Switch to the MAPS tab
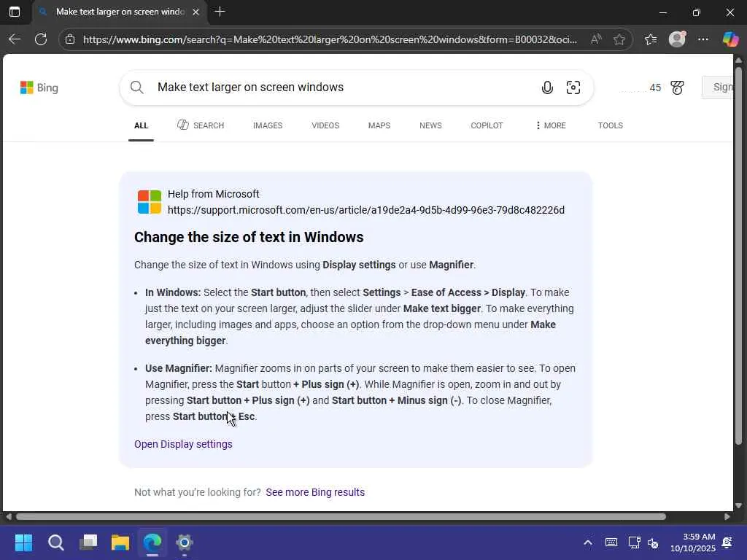This screenshot has width=747, height=560. tap(379, 125)
